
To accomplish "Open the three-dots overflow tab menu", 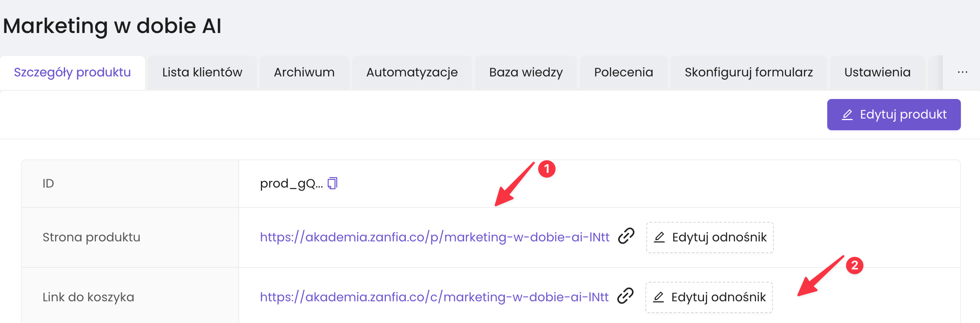I will point(962,73).
